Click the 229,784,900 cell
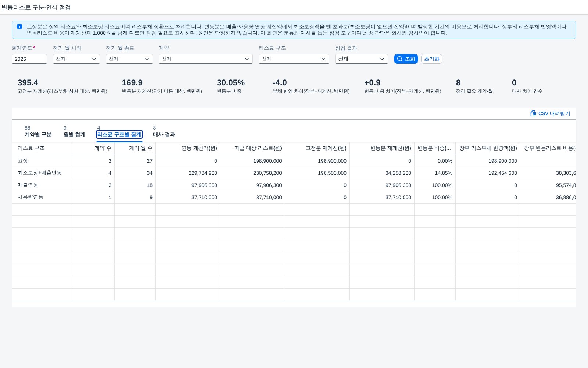 pyautogui.click(x=188, y=173)
